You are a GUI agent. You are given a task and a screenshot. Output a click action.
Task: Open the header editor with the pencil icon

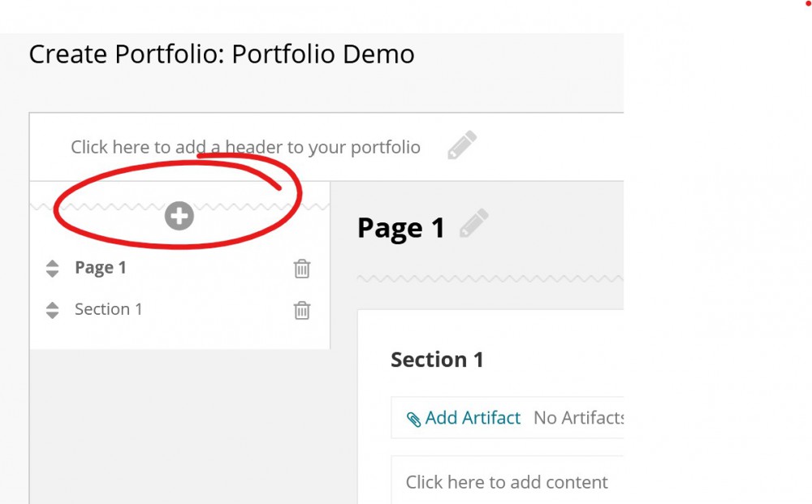[461, 144]
